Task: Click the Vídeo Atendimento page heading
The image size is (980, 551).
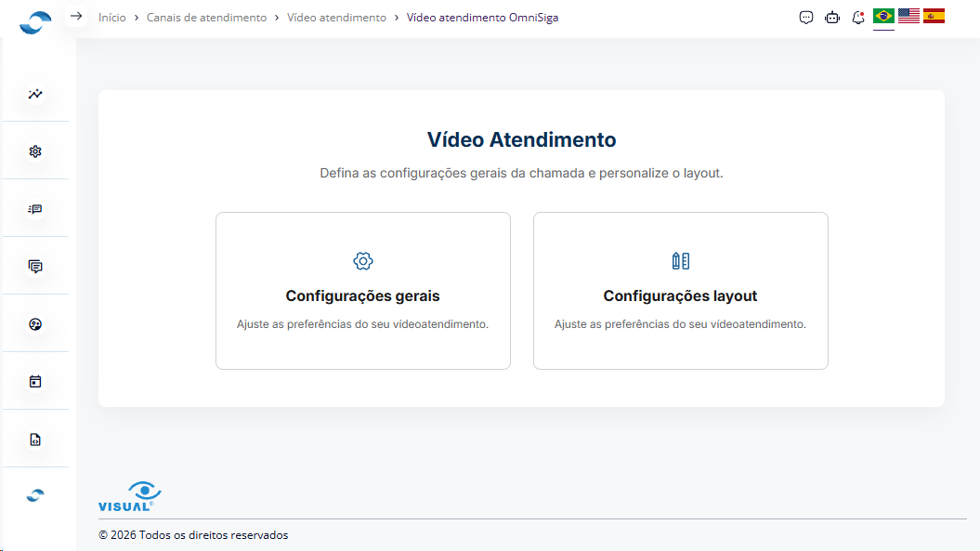Action: point(521,139)
